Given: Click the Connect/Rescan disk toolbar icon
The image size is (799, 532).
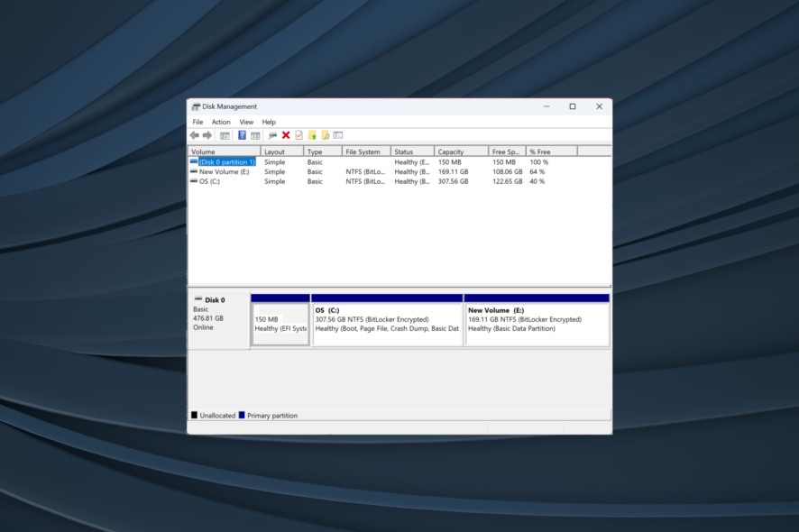Looking at the screenshot, I should point(272,135).
